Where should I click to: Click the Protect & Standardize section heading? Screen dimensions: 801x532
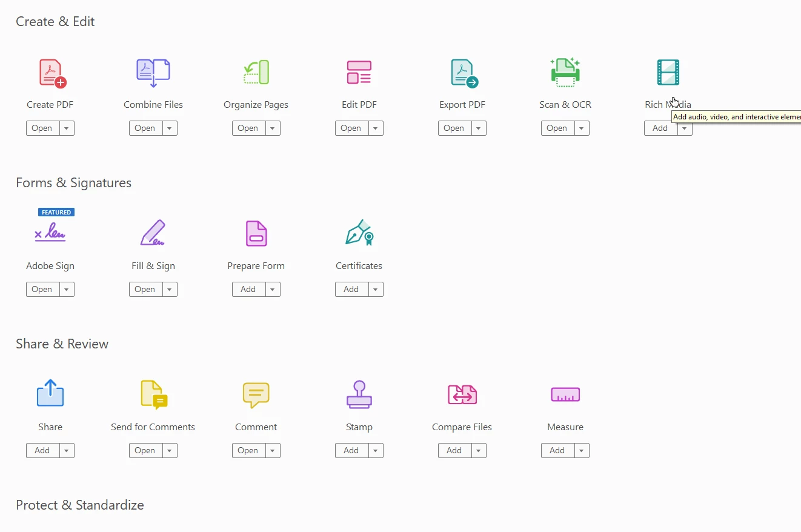click(x=80, y=505)
